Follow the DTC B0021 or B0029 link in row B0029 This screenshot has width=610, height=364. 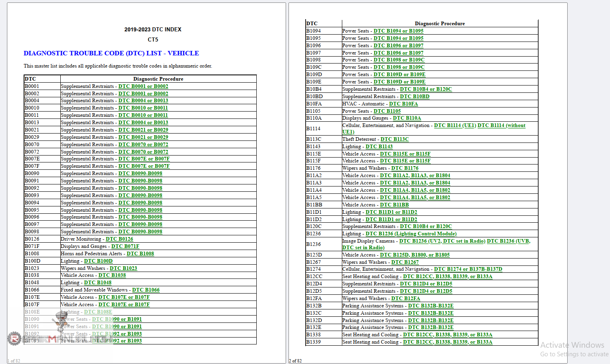click(x=143, y=137)
